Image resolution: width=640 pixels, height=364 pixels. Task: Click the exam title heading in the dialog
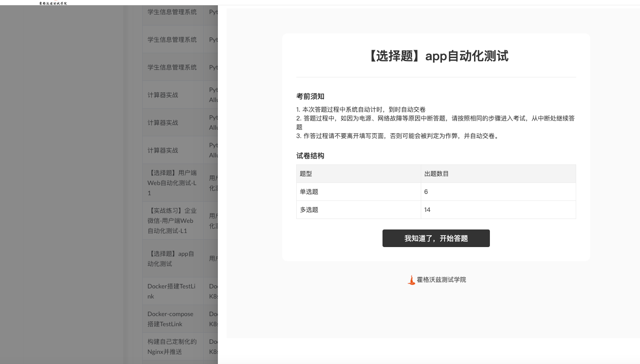click(x=436, y=56)
